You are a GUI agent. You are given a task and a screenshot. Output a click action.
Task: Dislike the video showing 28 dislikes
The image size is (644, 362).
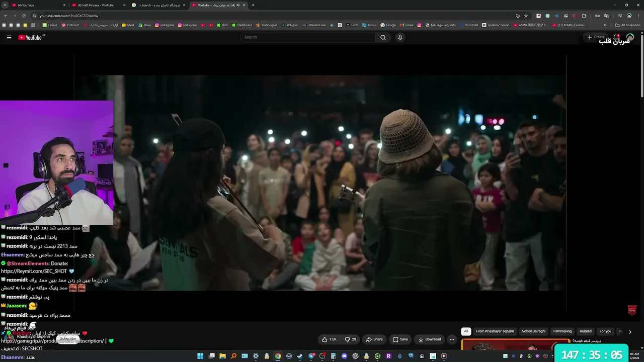click(x=350, y=339)
